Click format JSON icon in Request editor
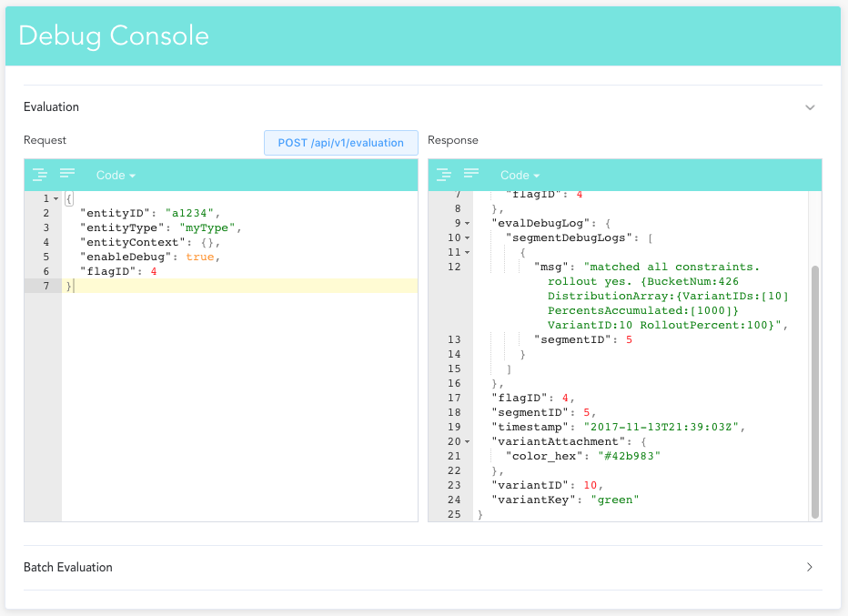Image resolution: width=848 pixels, height=616 pixels. pos(39,175)
